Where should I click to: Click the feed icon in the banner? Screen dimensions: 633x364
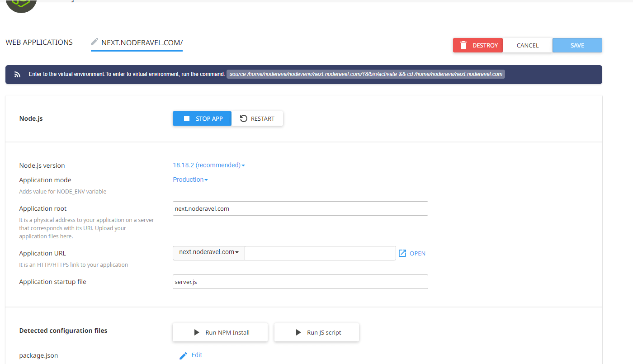18,75
